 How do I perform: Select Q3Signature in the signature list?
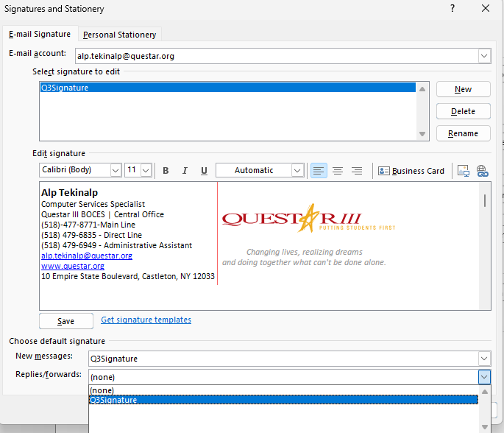pos(228,88)
